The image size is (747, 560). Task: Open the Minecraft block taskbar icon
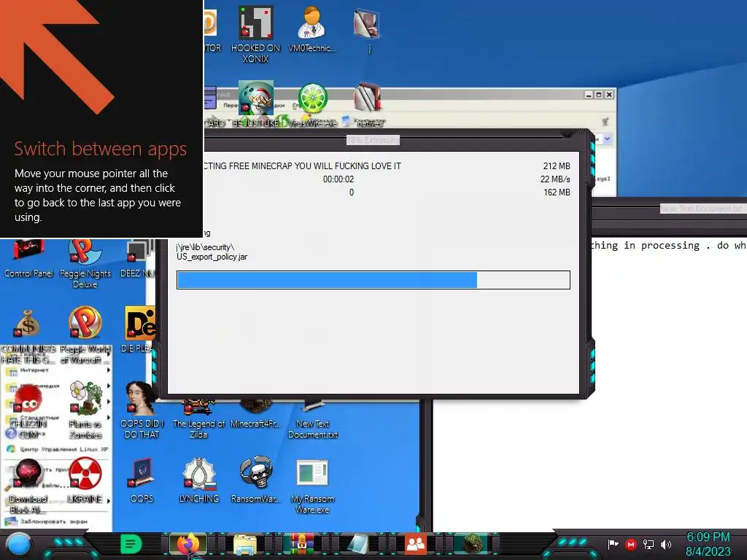coord(473,543)
